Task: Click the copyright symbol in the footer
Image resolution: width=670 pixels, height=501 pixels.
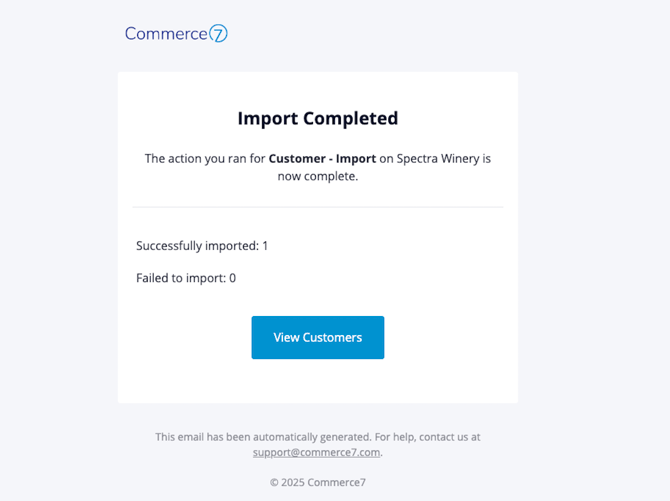Action: [274, 483]
